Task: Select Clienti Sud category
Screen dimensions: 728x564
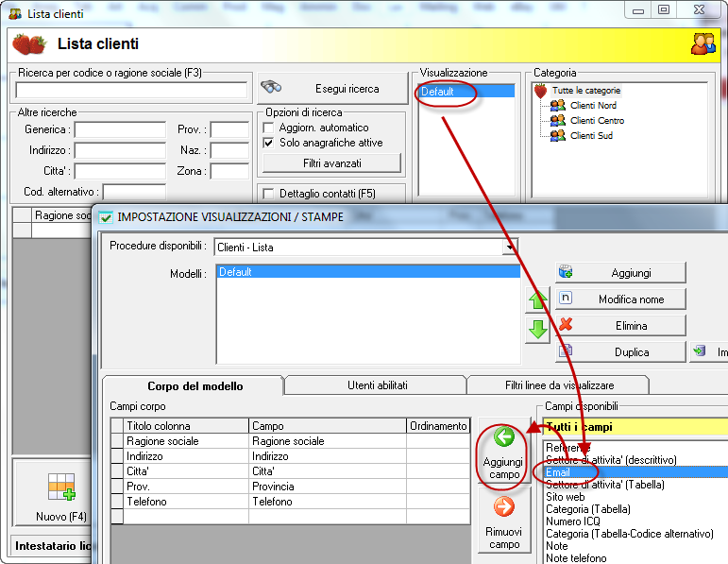Action: coord(591,135)
